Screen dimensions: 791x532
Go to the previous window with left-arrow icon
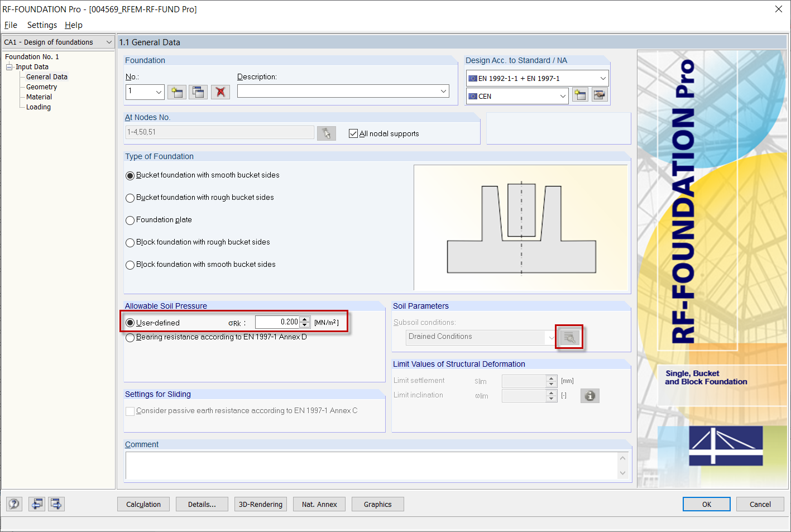(37, 504)
